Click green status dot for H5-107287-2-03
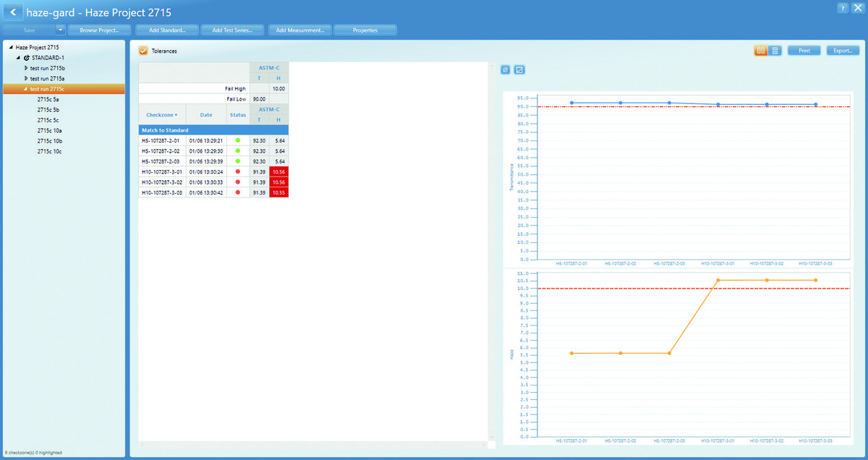The image size is (868, 460). (238, 161)
